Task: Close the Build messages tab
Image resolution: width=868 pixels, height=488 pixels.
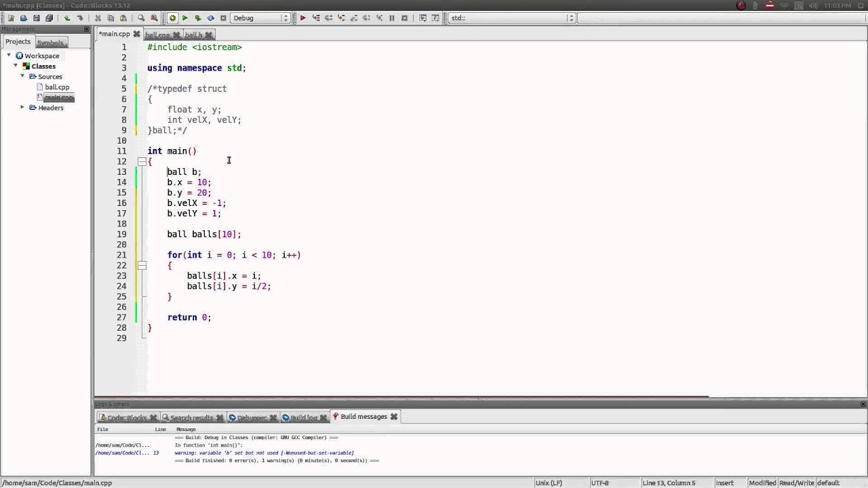Action: [394, 417]
